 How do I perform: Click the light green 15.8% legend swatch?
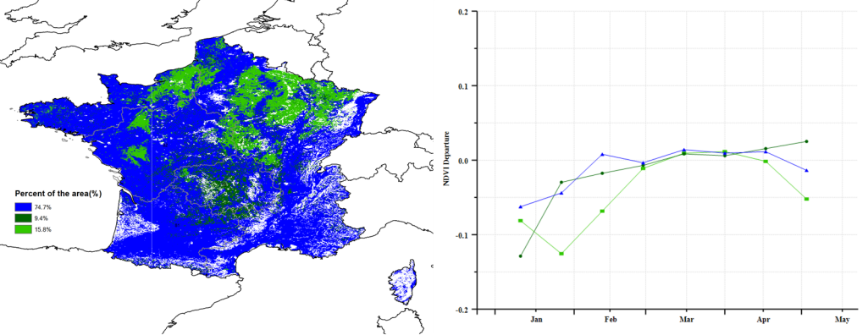(x=23, y=229)
